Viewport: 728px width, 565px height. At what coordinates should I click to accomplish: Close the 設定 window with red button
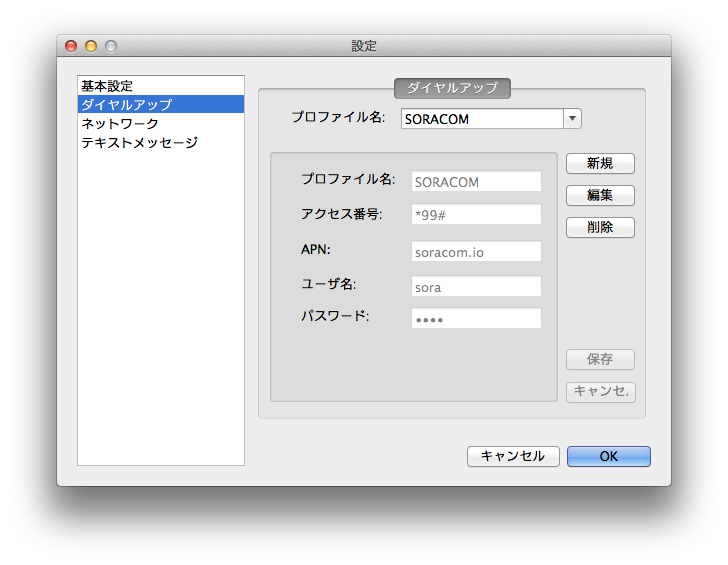(71, 46)
